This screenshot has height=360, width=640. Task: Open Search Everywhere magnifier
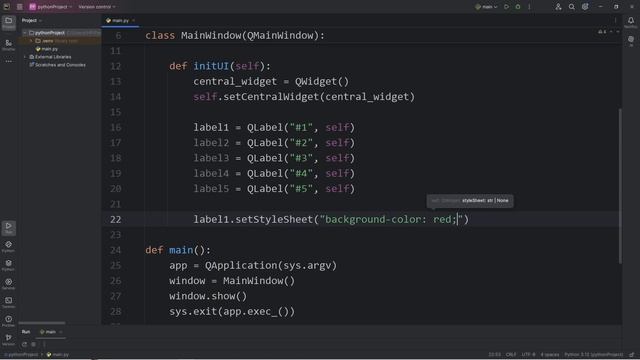(571, 7)
